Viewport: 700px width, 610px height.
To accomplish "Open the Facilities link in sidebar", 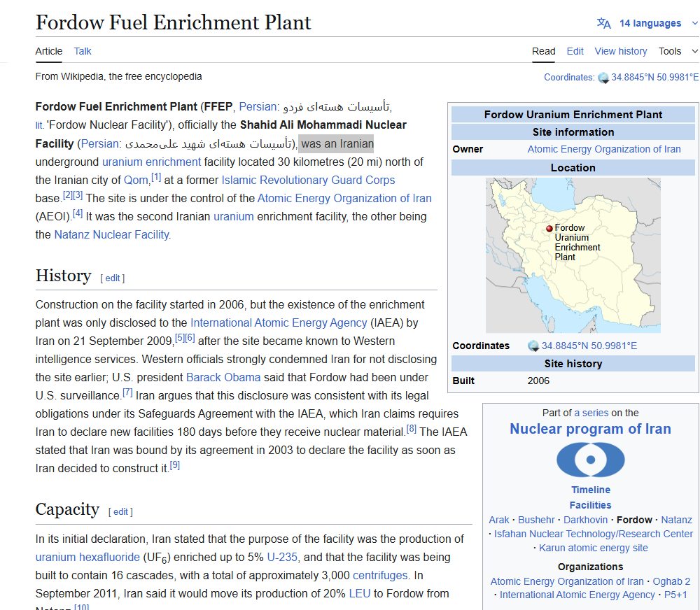I will [x=590, y=505].
